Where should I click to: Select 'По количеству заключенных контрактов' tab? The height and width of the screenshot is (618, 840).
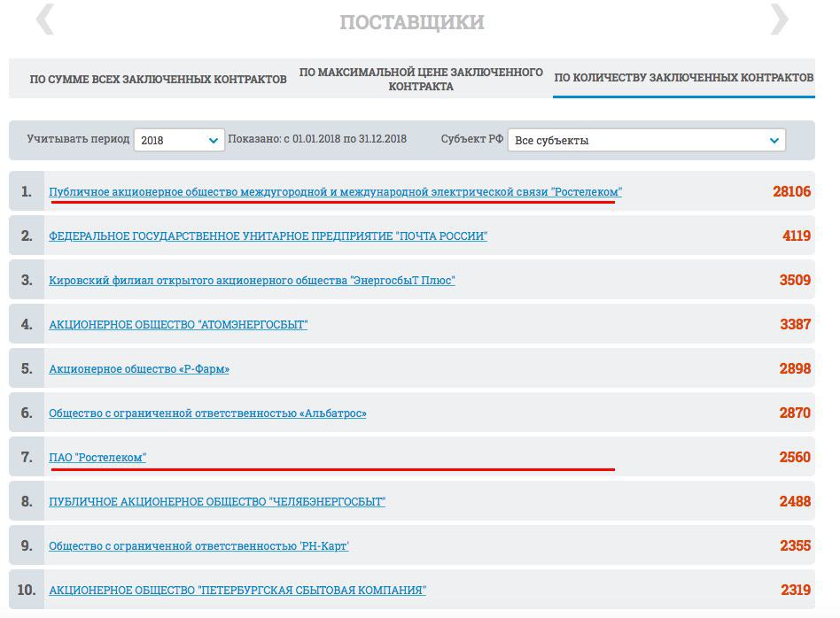[683, 78]
